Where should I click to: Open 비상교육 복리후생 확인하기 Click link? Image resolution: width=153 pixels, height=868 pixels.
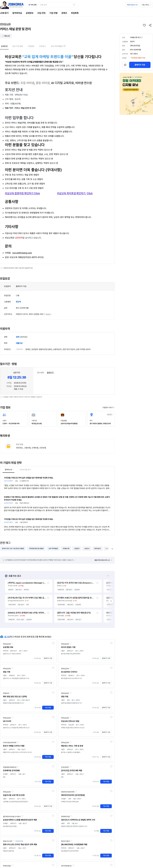click(x=75, y=193)
